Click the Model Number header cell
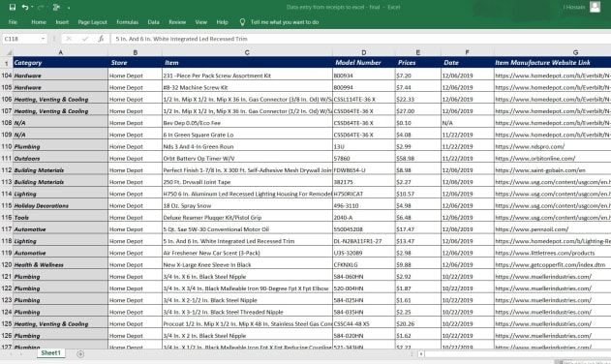 pyautogui.click(x=364, y=62)
